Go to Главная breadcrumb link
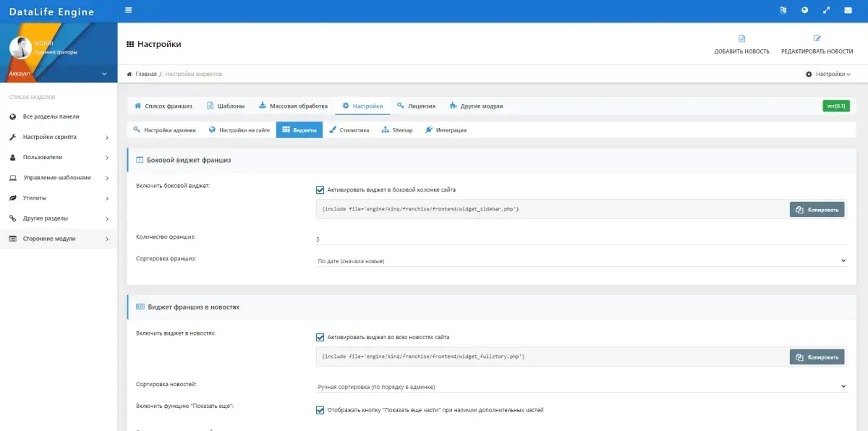 pos(145,74)
